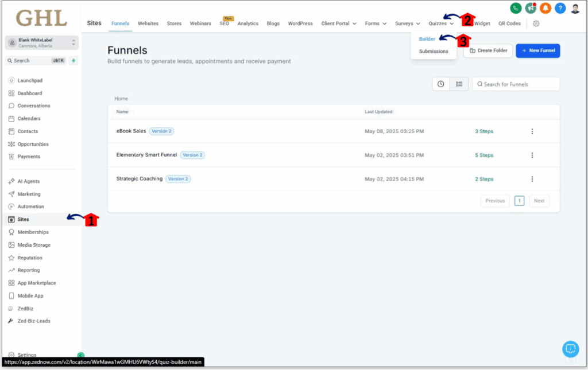The image size is (588, 370).
Task: Click the Previous page button
Action: pyautogui.click(x=495, y=201)
